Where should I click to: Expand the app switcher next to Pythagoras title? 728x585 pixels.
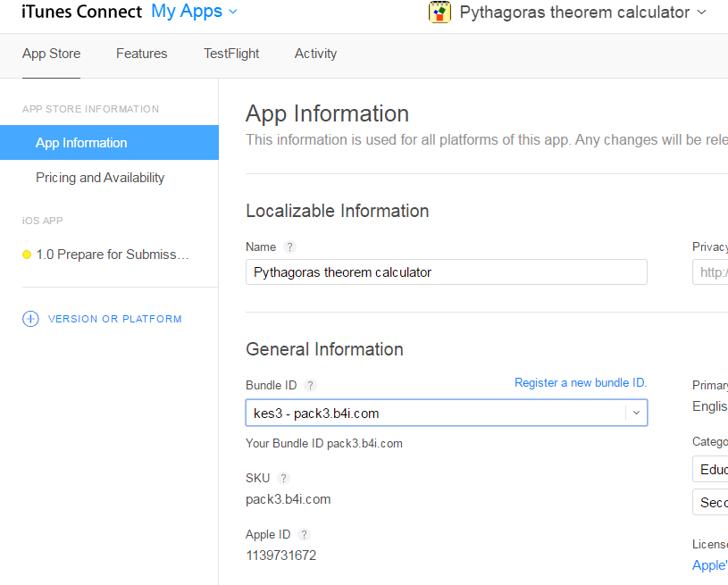(x=701, y=13)
